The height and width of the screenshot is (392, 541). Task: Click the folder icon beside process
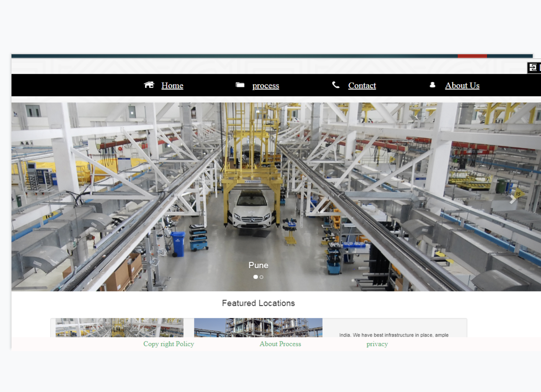click(240, 85)
